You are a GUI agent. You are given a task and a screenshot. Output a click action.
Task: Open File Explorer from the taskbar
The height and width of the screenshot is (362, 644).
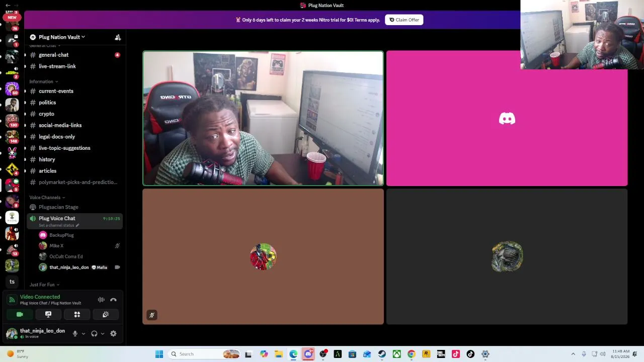tap(278, 354)
